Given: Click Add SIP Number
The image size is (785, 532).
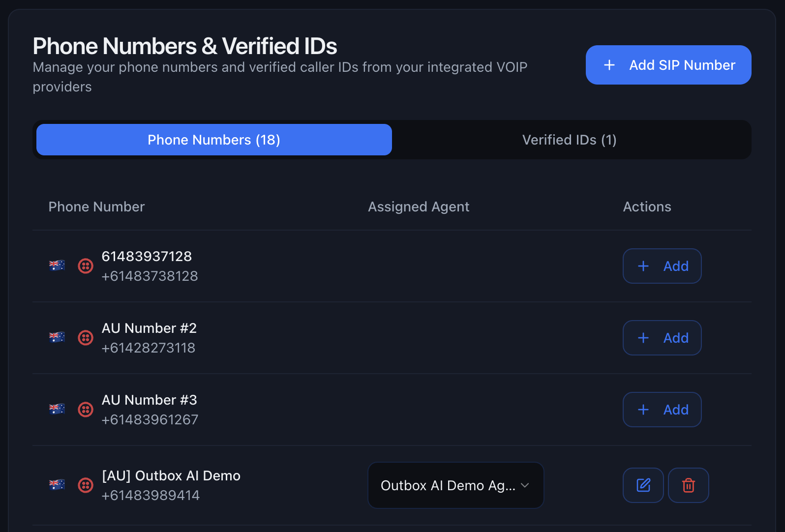Looking at the screenshot, I should [668, 64].
